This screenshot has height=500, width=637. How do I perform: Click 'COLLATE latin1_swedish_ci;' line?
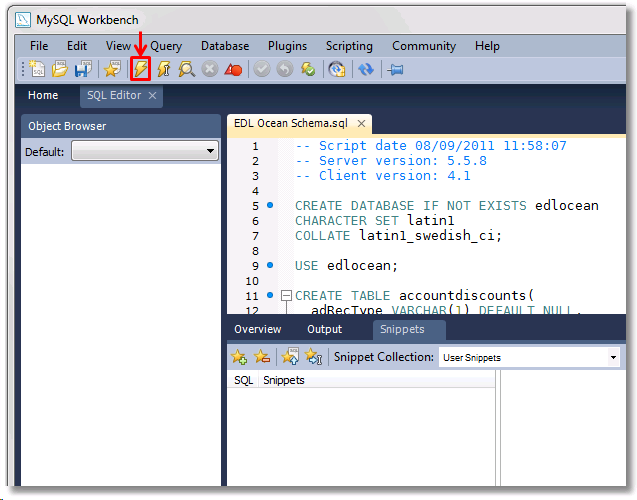tap(399, 236)
